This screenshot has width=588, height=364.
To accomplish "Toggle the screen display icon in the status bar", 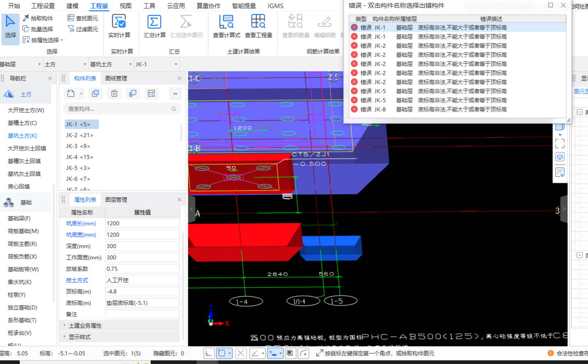I will pos(290,353).
